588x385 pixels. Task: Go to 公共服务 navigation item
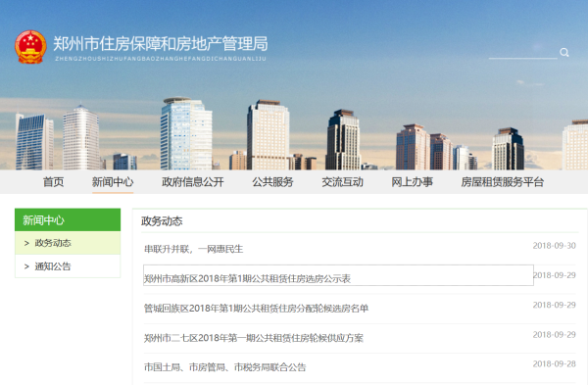(272, 182)
